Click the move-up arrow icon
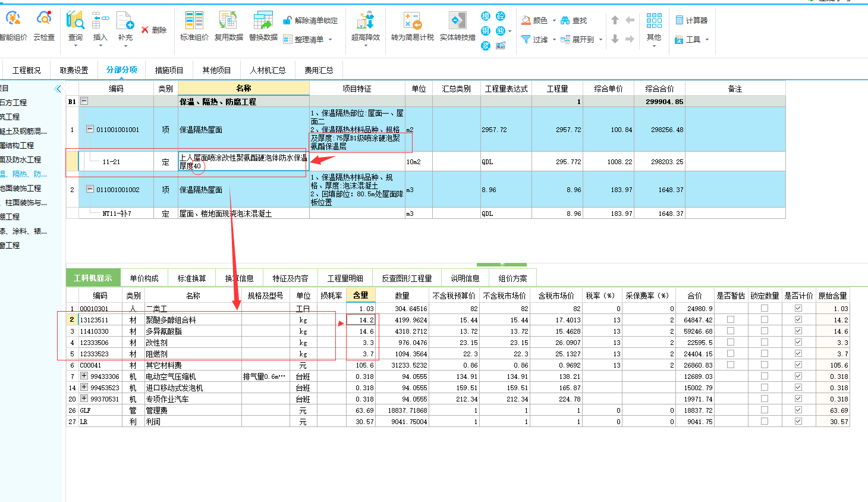868x502 pixels. coord(615,20)
